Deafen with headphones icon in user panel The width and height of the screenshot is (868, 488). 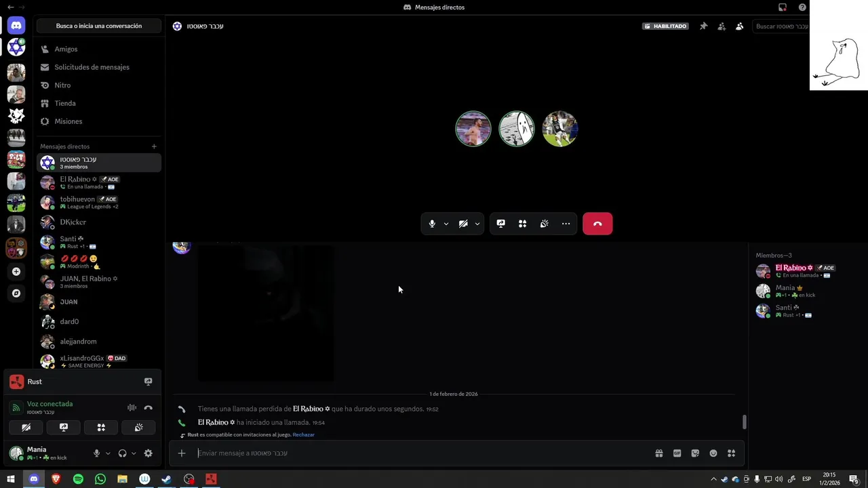[122, 453]
